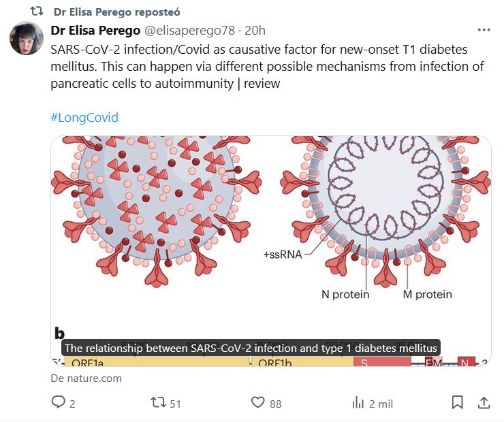Click the share upload icon
The height and width of the screenshot is (422, 504).
click(484, 402)
